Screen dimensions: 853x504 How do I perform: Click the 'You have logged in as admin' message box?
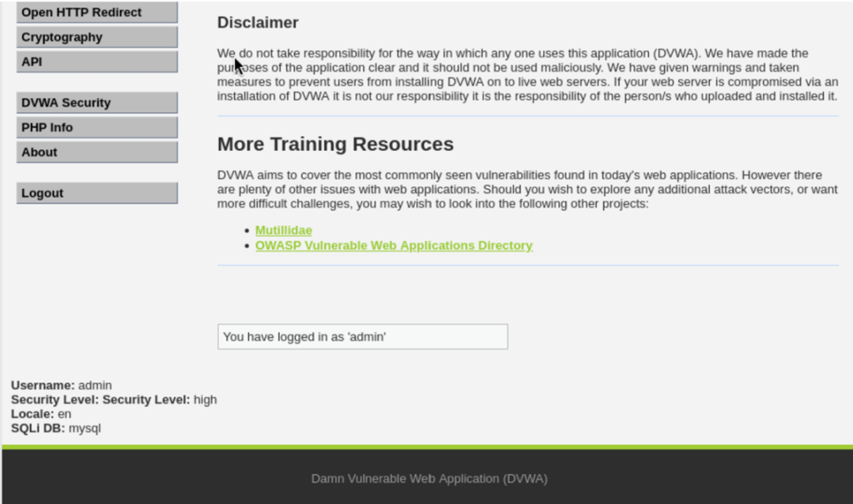pyautogui.click(x=362, y=337)
